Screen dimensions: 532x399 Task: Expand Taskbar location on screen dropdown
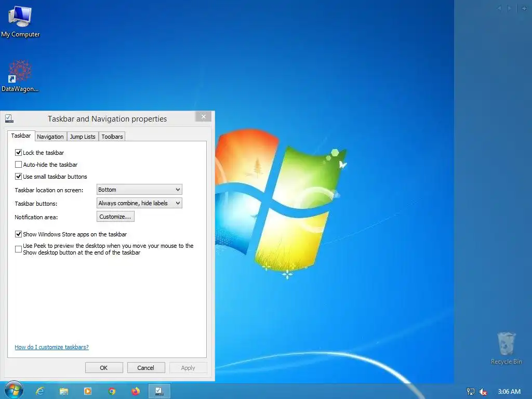[139, 190]
